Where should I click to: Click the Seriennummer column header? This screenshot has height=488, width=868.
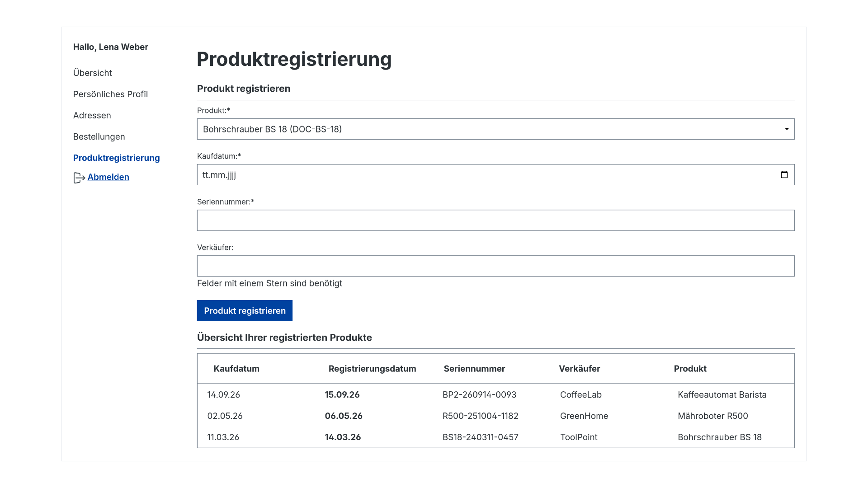[x=474, y=369]
